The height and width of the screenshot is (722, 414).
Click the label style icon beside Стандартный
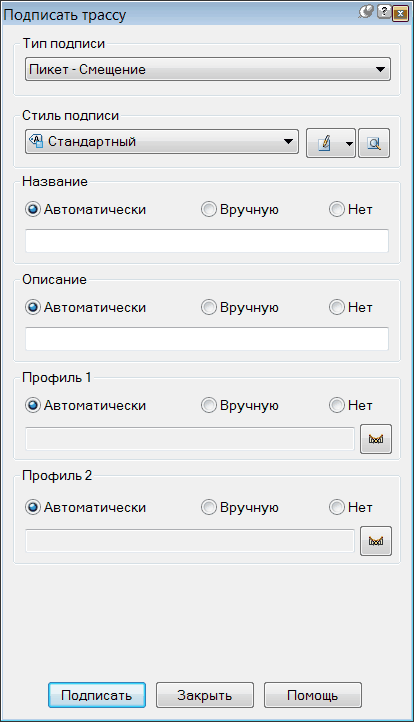tap(36, 140)
